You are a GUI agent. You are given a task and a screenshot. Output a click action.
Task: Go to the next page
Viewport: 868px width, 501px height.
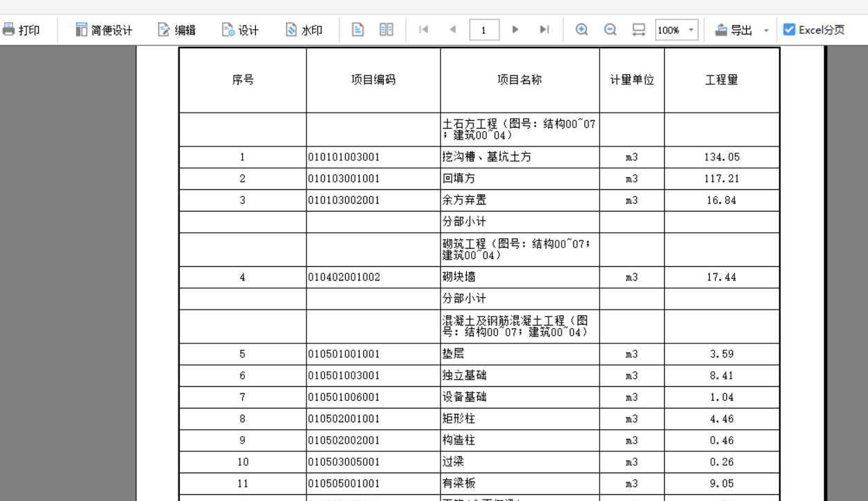tap(516, 30)
